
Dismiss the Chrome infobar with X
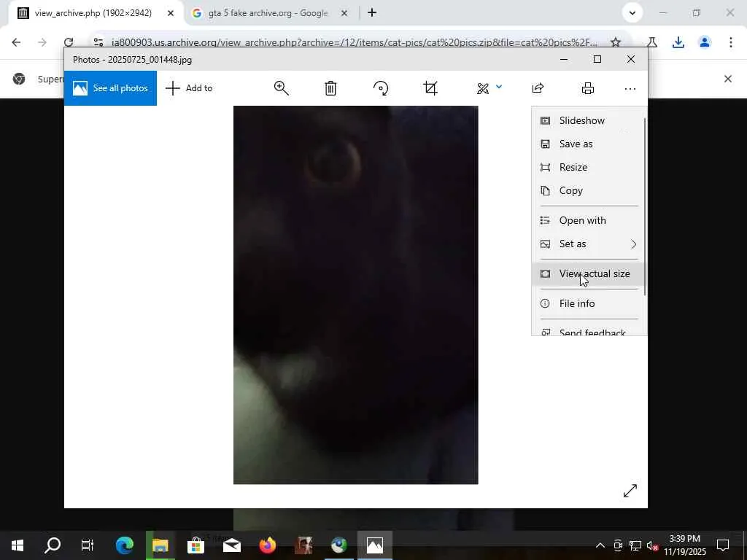coord(727,79)
